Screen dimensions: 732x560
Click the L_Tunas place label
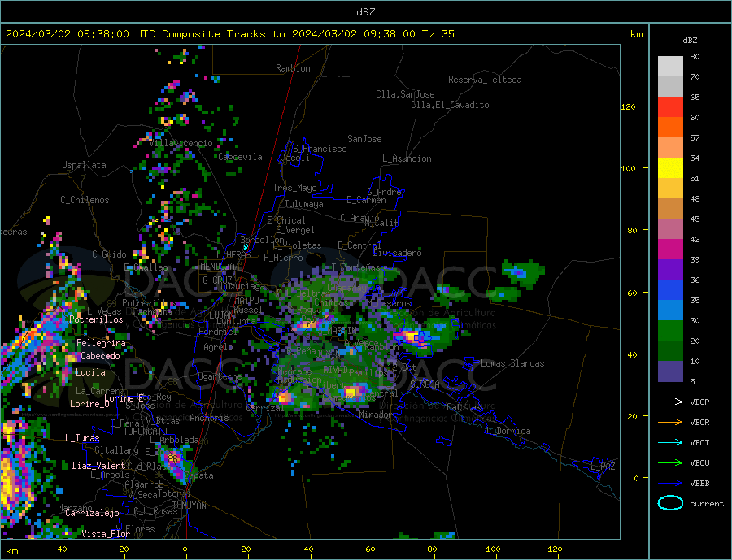point(82,438)
